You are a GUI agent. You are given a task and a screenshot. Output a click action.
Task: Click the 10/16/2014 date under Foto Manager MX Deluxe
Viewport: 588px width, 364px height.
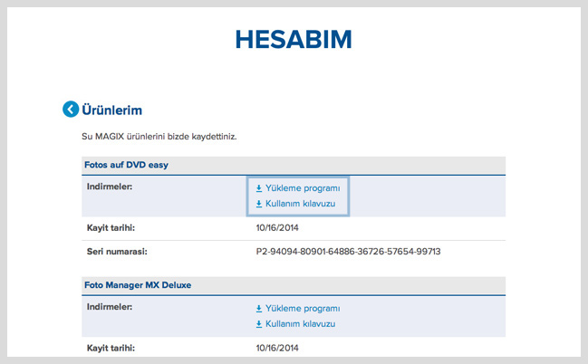pyautogui.click(x=277, y=348)
